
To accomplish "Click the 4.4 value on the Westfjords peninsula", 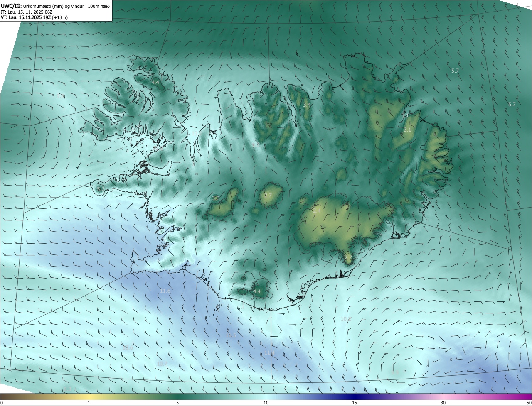I will click(155, 83).
